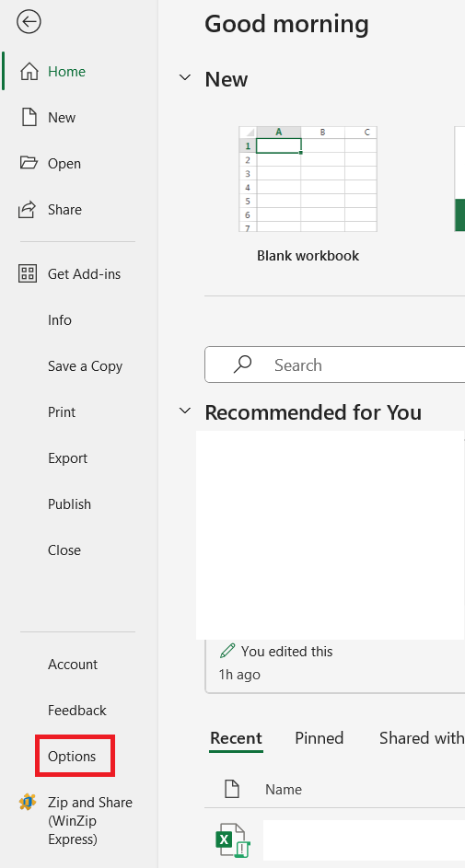Click the Excel file icon in the recent list

click(232, 840)
